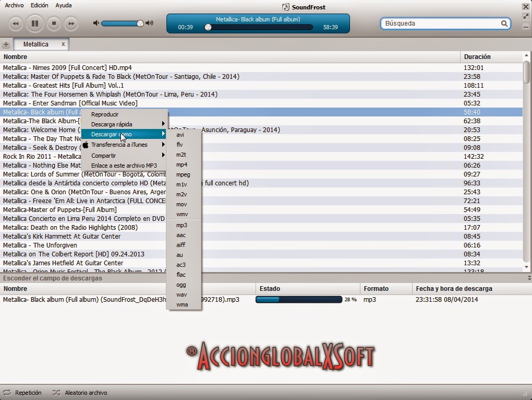The image size is (532, 400).
Task: Select aiff download format
Action: point(184,245)
